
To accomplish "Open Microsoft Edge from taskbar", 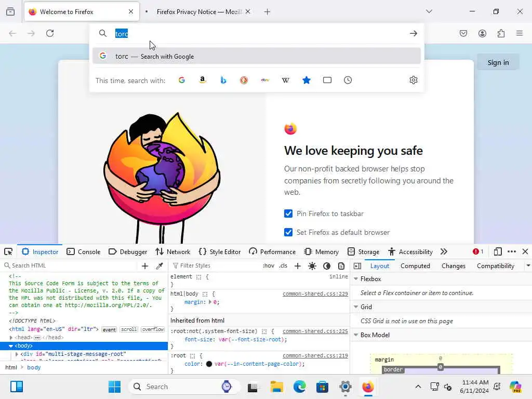I will tap(299, 387).
